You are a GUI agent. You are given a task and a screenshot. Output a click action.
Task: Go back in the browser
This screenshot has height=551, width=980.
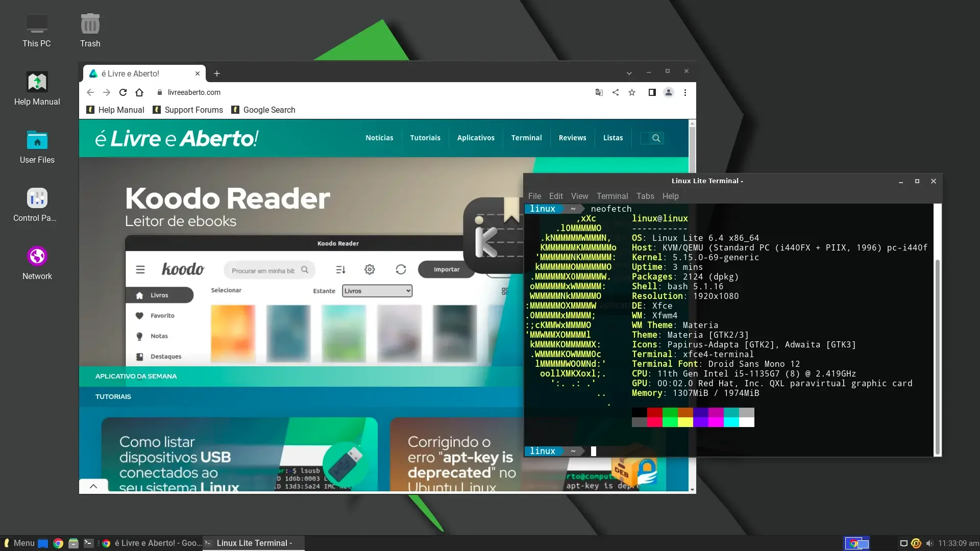tap(90, 92)
